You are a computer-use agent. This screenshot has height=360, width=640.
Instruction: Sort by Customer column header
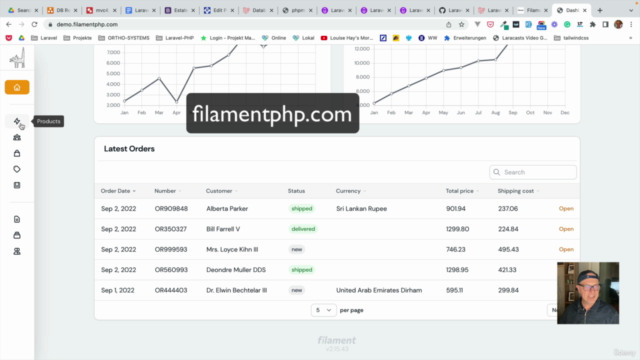pos(222,191)
